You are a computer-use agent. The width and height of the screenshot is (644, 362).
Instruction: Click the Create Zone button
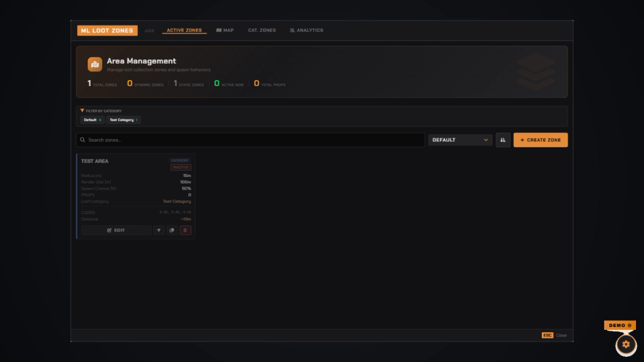[x=541, y=140]
